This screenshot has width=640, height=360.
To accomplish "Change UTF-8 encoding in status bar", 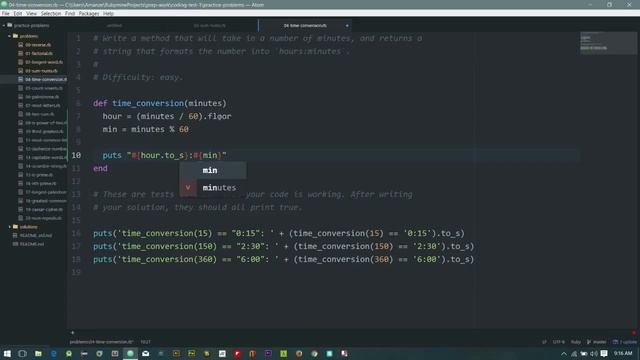I will click(558, 342).
